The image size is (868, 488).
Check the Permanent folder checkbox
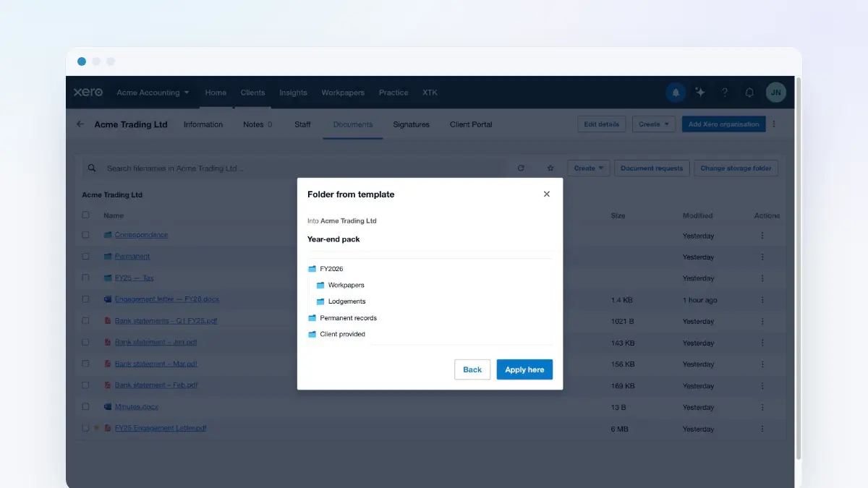click(86, 256)
